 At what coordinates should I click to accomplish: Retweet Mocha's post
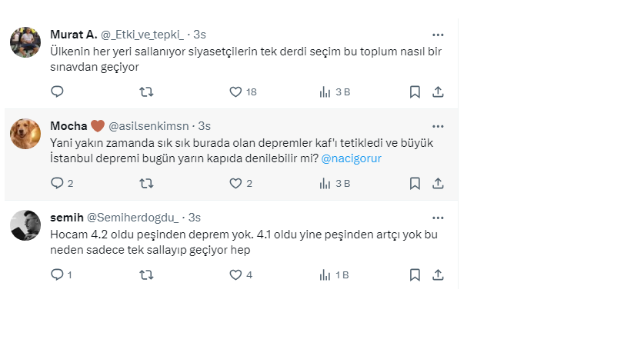tap(145, 184)
